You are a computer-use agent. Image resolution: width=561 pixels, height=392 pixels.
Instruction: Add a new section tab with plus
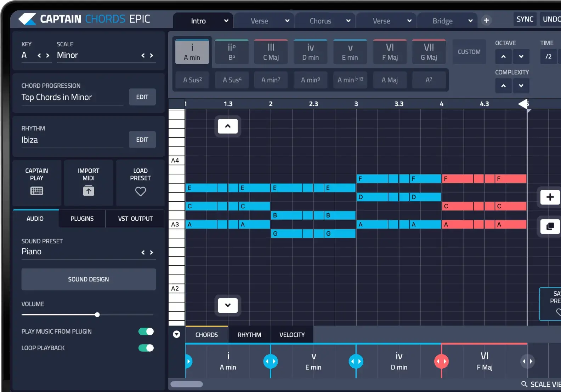(x=486, y=21)
